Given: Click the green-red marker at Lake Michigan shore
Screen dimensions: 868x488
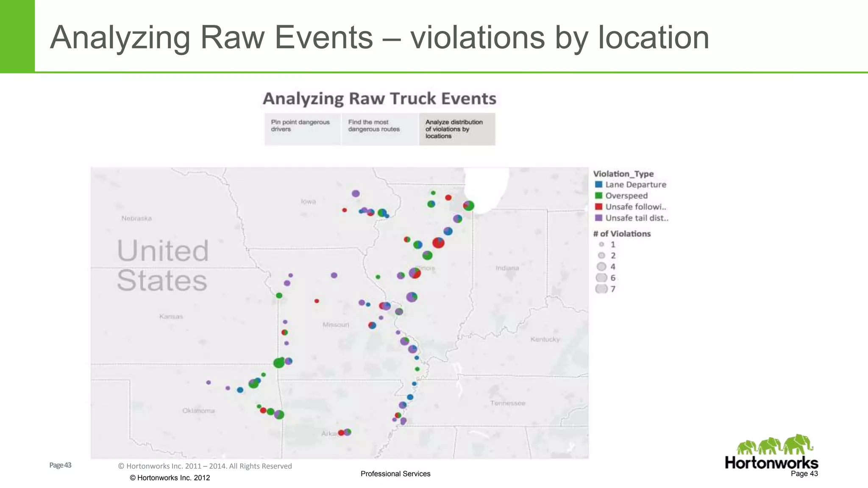Looking at the screenshot, I should [468, 205].
